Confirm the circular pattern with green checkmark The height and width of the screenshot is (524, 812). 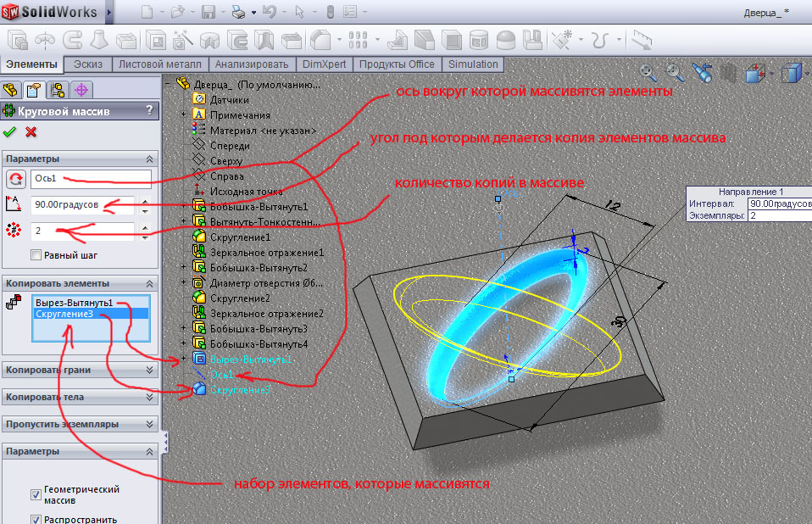(10, 131)
